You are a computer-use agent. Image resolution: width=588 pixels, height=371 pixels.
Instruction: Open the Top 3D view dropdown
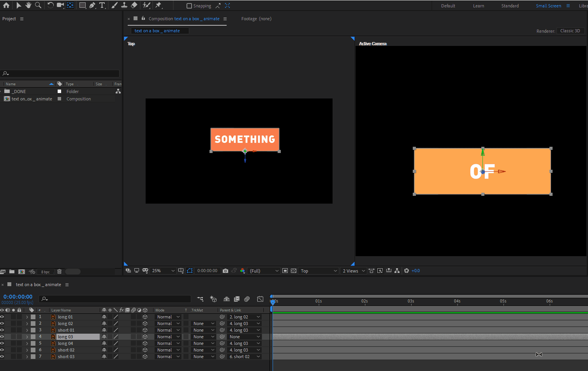click(319, 271)
